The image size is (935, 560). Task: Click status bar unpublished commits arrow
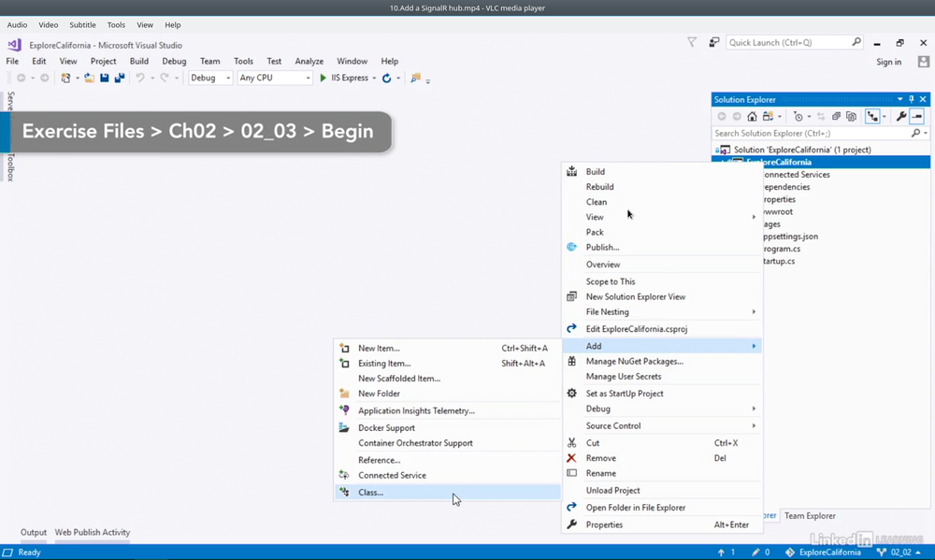(721, 553)
